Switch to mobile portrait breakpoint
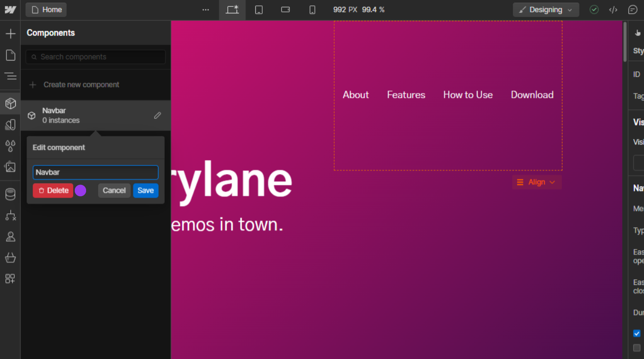Screen dimensions: 644x359 [x=312, y=9]
